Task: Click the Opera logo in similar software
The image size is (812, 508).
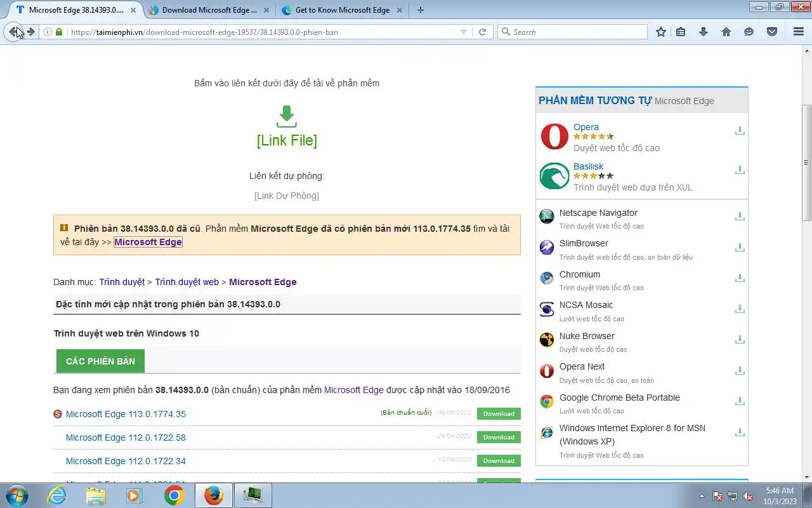Action: click(x=554, y=137)
